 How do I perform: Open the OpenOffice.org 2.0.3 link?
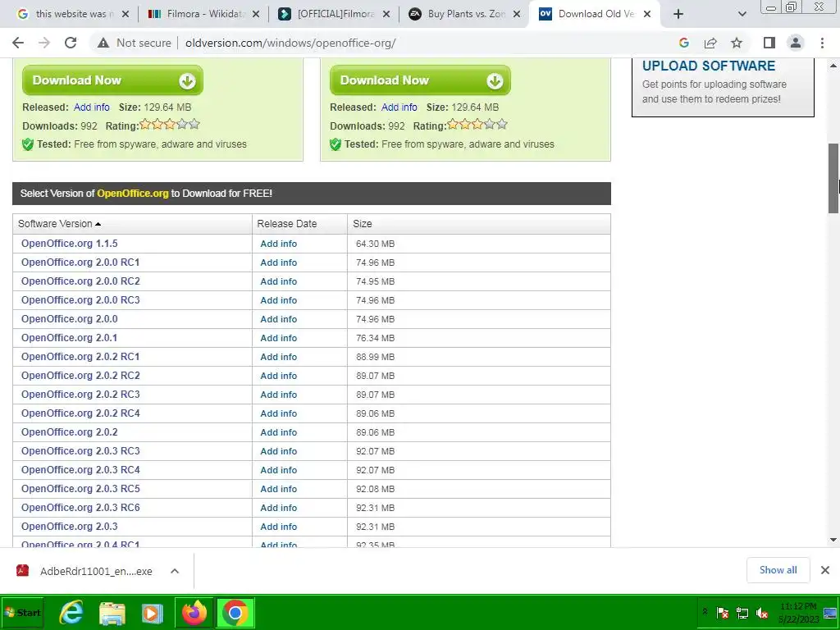pyautogui.click(x=69, y=526)
